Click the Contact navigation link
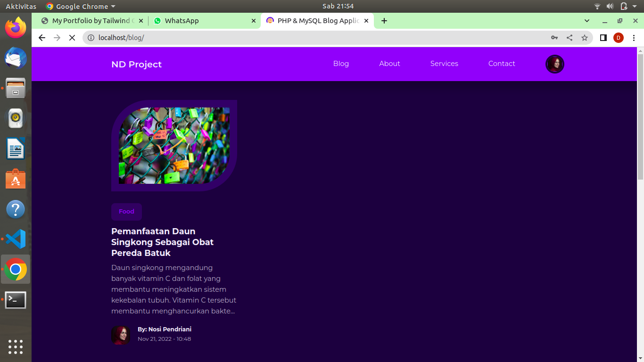Image resolution: width=644 pixels, height=362 pixels. click(501, 63)
